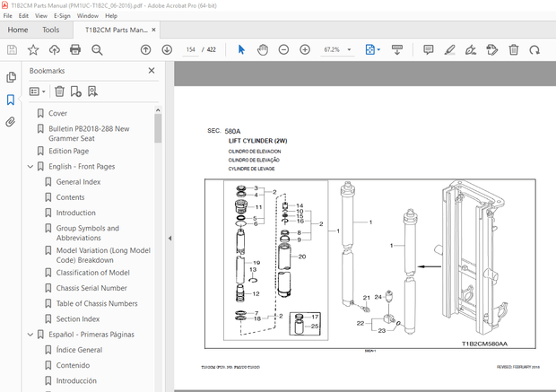Click the zoom percentage field
The image size is (556, 392).
point(332,49)
